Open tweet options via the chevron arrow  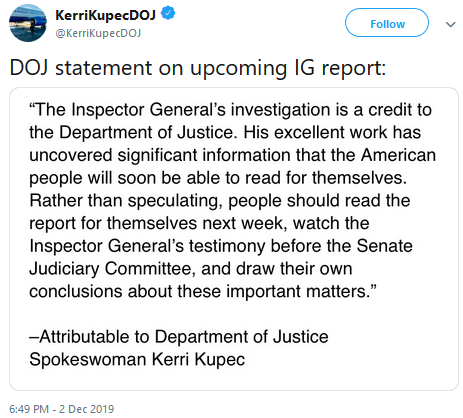(450, 24)
